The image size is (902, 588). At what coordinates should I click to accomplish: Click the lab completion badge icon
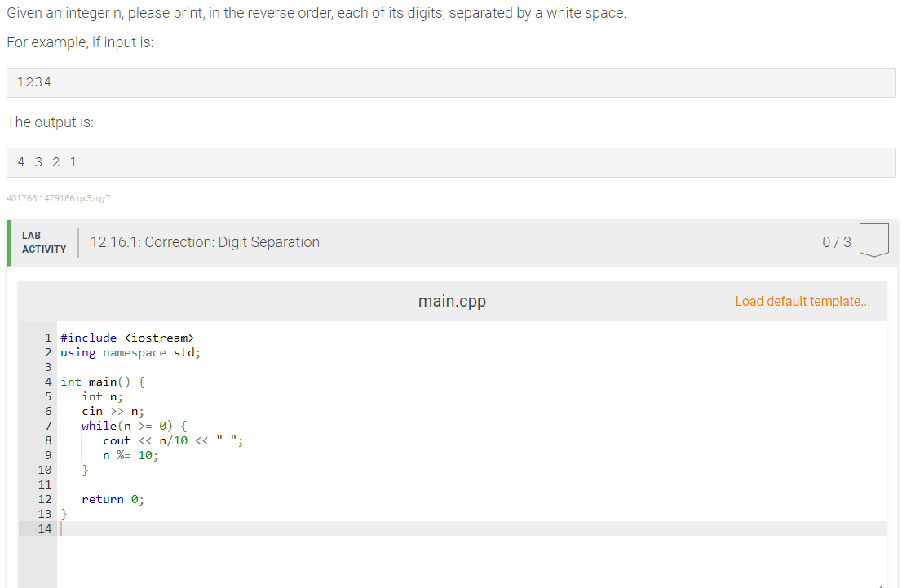[873, 241]
